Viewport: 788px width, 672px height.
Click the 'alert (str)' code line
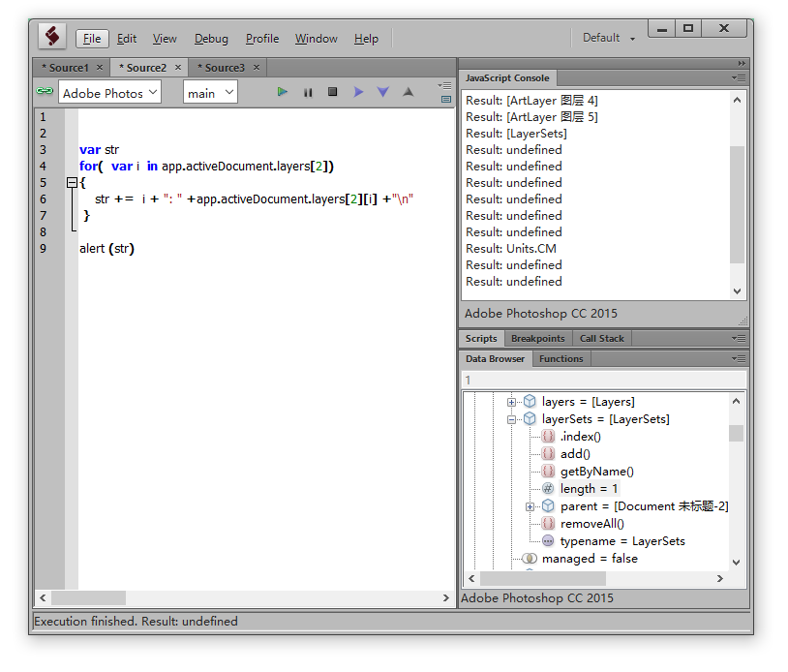coord(106,248)
